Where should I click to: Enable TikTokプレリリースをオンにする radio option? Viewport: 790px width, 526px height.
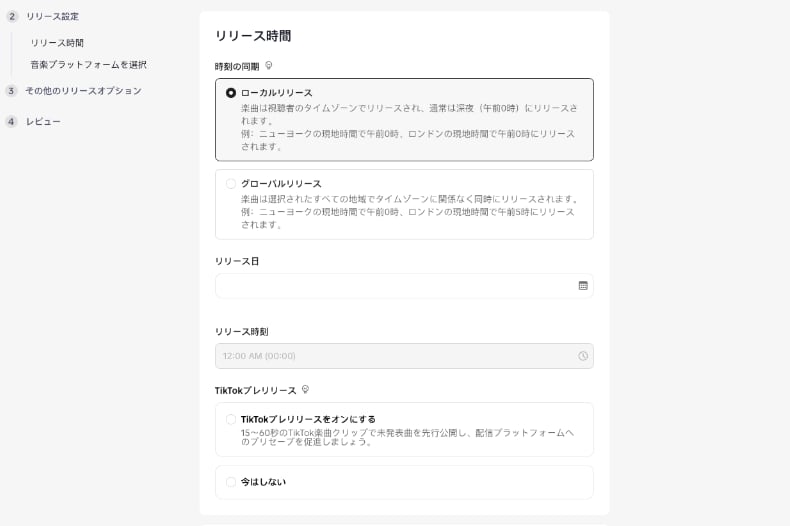tap(231, 419)
